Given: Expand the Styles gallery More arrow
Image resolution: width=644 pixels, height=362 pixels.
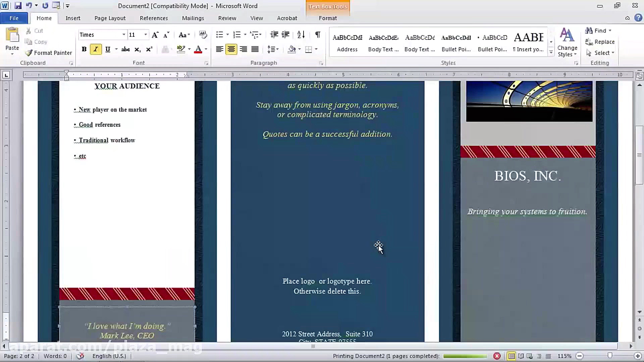Looking at the screenshot, I should 551,52.
